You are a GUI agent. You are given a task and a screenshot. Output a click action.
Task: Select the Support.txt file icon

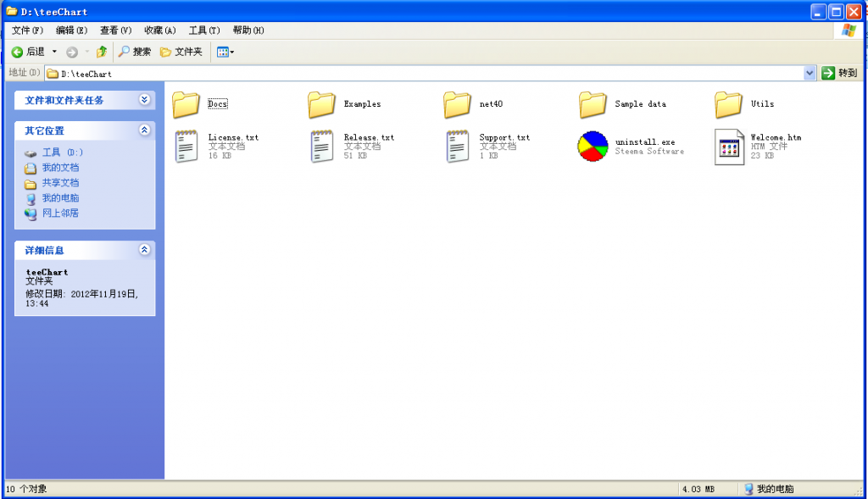tap(457, 147)
